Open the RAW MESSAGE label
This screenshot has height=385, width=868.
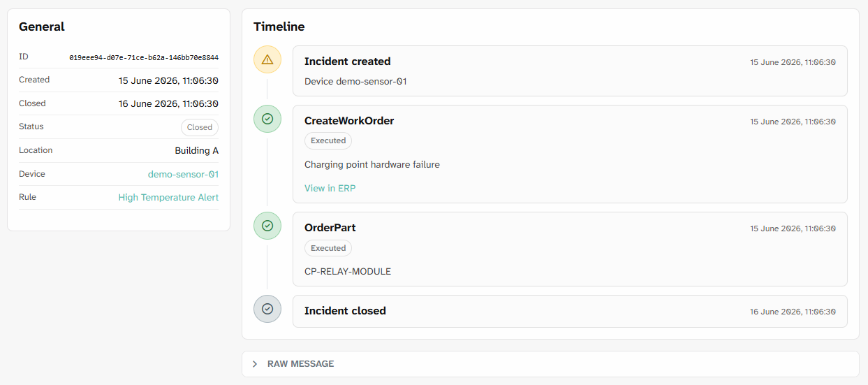(x=300, y=364)
